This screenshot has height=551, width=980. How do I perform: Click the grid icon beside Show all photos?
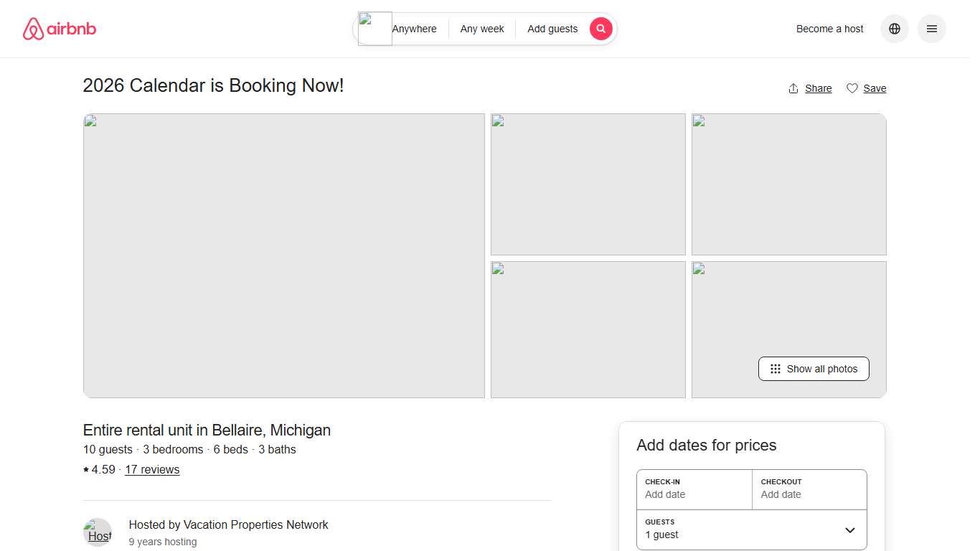775,369
